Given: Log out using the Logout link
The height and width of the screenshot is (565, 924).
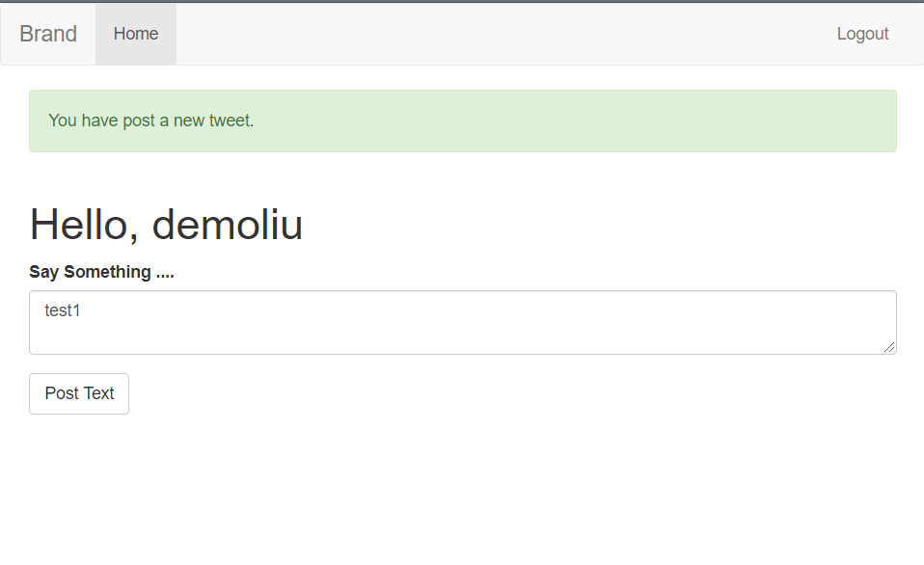Looking at the screenshot, I should pyautogui.click(x=862, y=34).
